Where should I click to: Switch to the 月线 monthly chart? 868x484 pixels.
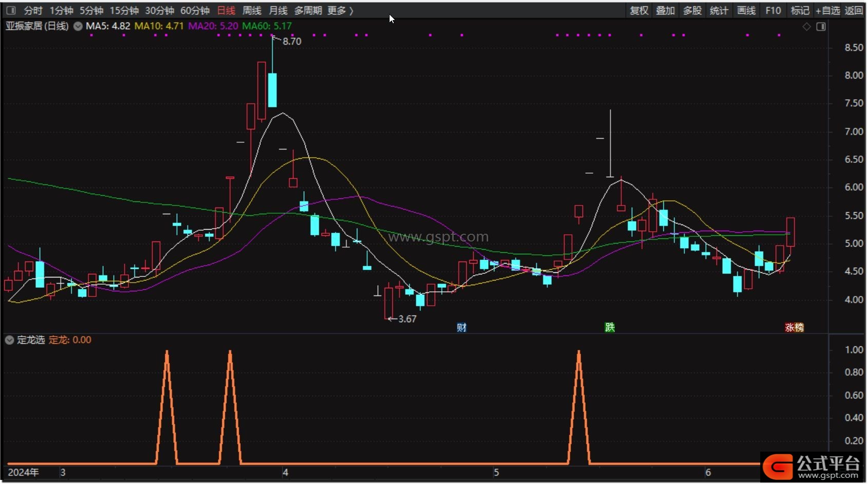coord(278,10)
